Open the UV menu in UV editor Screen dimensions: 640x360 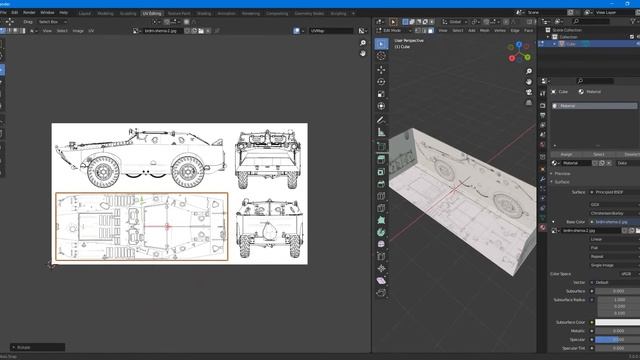[x=91, y=31]
